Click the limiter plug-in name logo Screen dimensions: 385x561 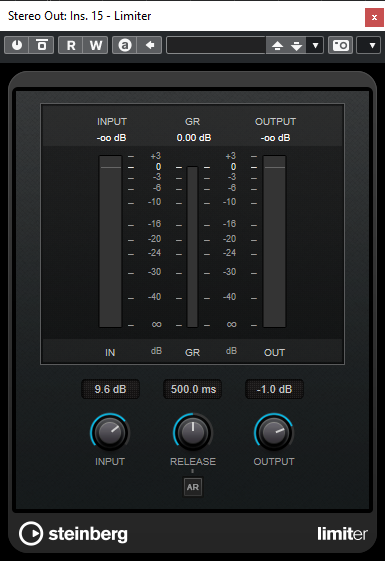click(342, 533)
